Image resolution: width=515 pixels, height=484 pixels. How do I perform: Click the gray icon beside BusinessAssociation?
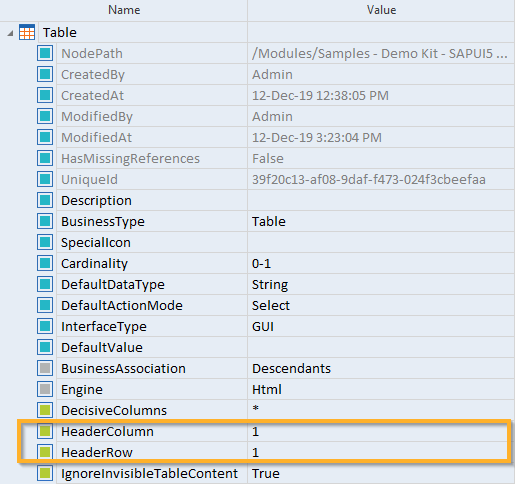pos(45,368)
